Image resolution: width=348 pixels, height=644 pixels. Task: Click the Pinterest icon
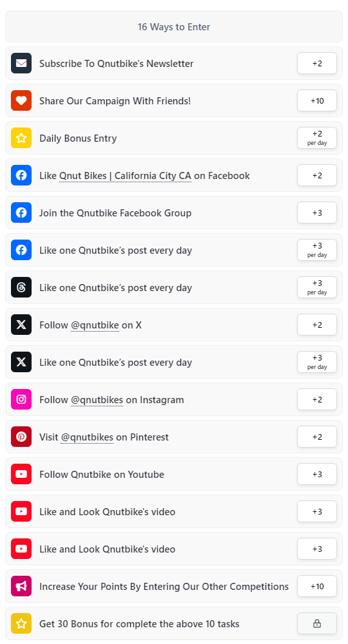pyautogui.click(x=21, y=437)
